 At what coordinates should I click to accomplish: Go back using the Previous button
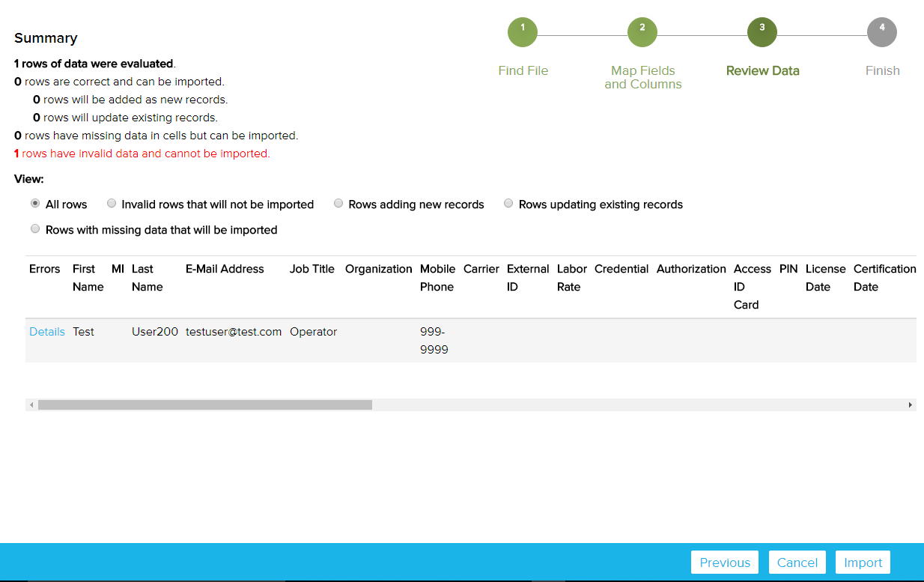pos(724,562)
